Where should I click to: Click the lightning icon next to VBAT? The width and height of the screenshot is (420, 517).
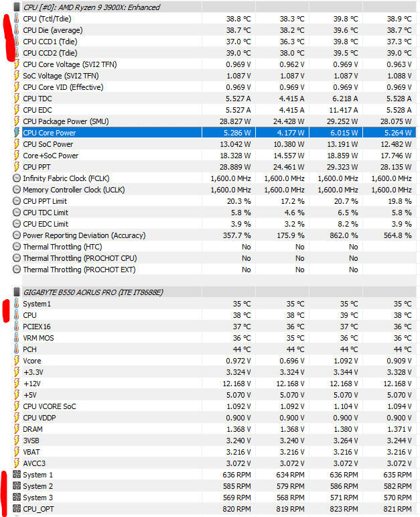pos(17,452)
